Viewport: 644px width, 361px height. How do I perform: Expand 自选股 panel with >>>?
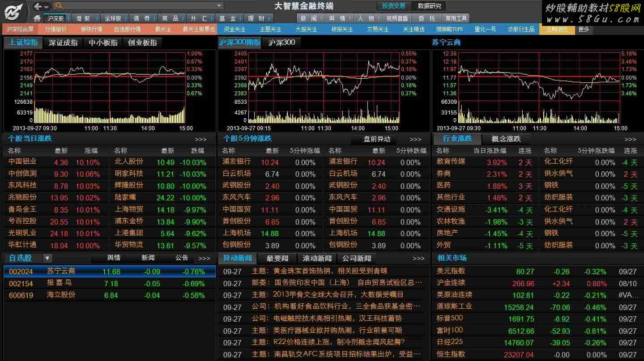(204, 259)
